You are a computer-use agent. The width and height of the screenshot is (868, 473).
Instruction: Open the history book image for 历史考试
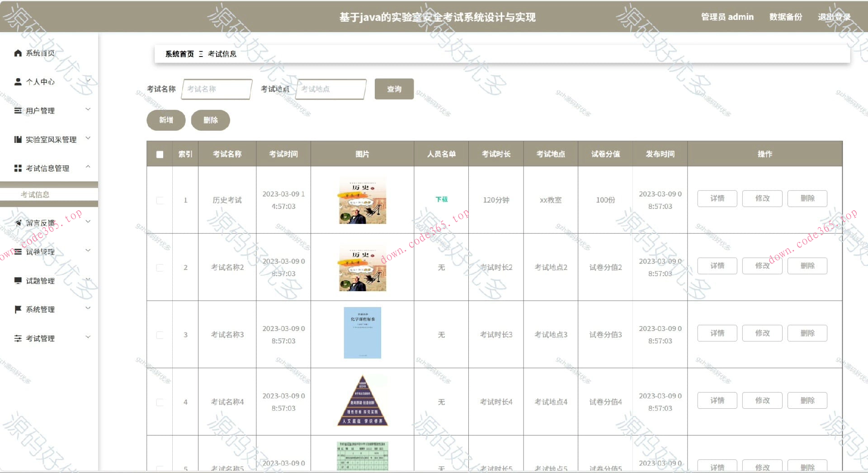[363, 200]
